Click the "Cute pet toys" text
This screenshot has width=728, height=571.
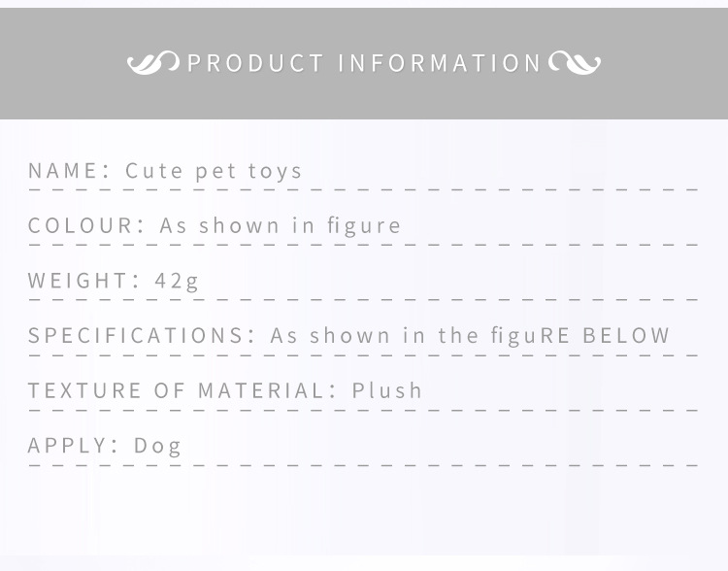[x=215, y=170]
